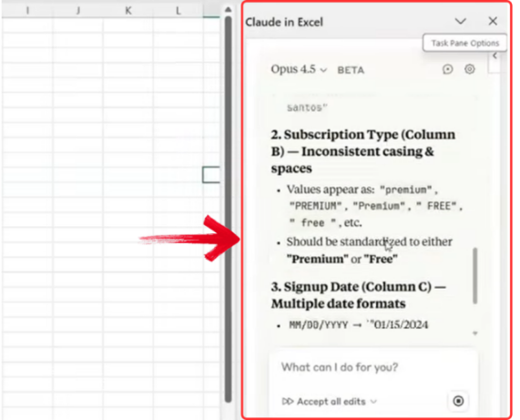Open the Opus 4.5 model selector
The height and width of the screenshot is (420, 520).
point(299,69)
